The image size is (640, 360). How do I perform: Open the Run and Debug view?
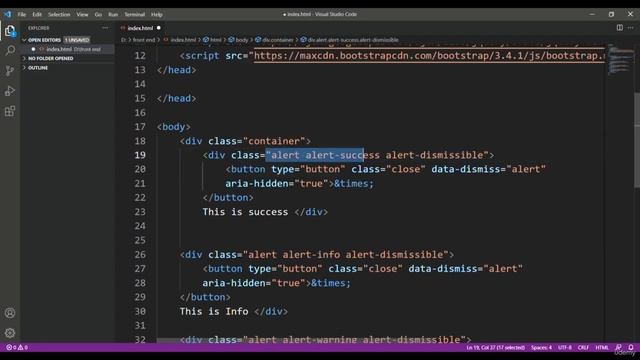10,91
